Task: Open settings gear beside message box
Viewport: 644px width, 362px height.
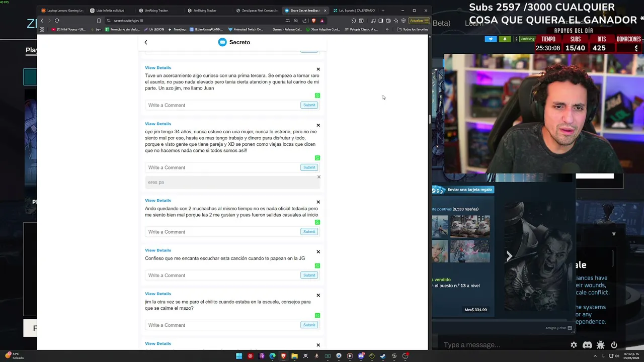Action: click(x=574, y=345)
